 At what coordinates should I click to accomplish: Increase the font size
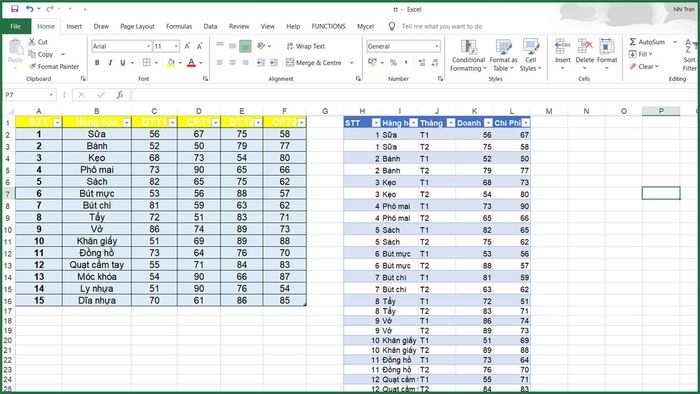(x=188, y=46)
